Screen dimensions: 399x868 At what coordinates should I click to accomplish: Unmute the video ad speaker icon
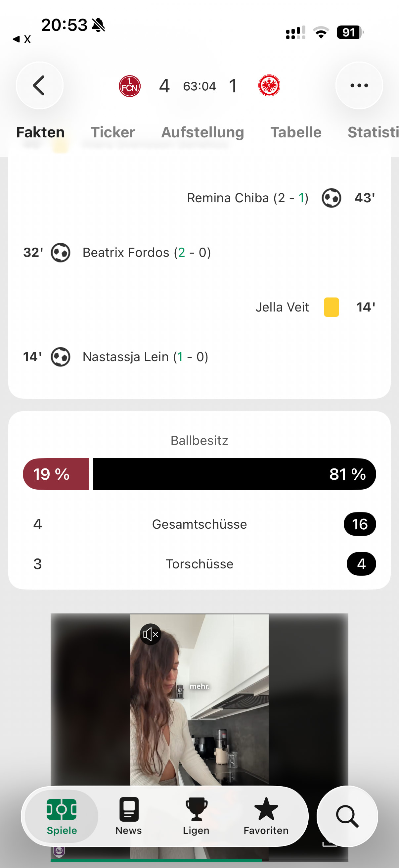(151, 635)
